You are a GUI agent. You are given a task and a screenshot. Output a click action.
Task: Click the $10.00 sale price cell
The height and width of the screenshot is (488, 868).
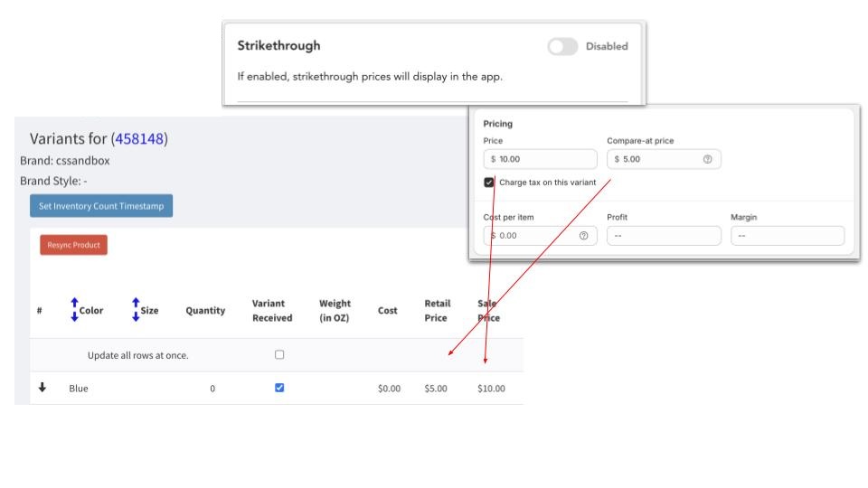coord(491,389)
